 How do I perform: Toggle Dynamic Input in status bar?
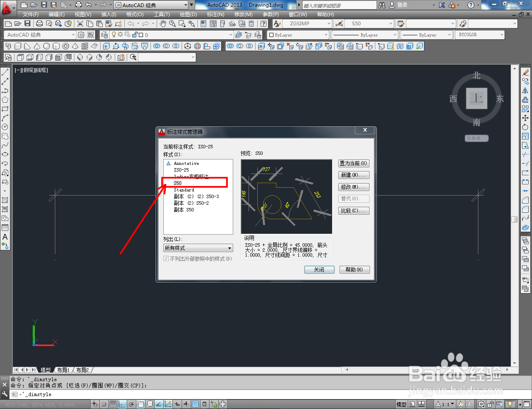(x=177, y=404)
